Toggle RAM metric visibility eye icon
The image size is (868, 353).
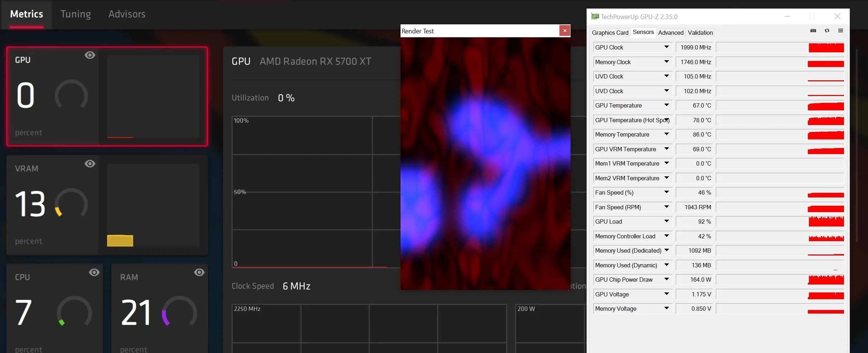[199, 272]
